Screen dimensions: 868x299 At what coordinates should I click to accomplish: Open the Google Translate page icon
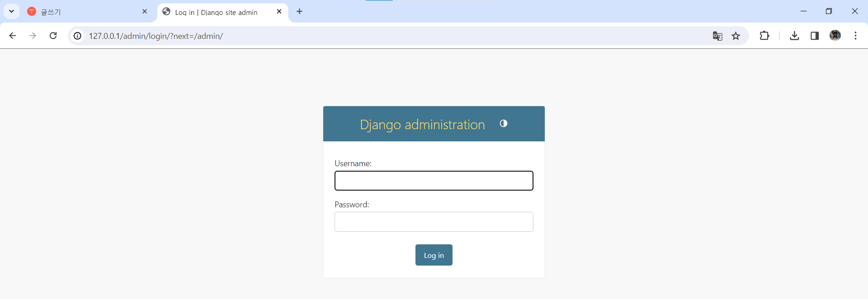tap(717, 36)
